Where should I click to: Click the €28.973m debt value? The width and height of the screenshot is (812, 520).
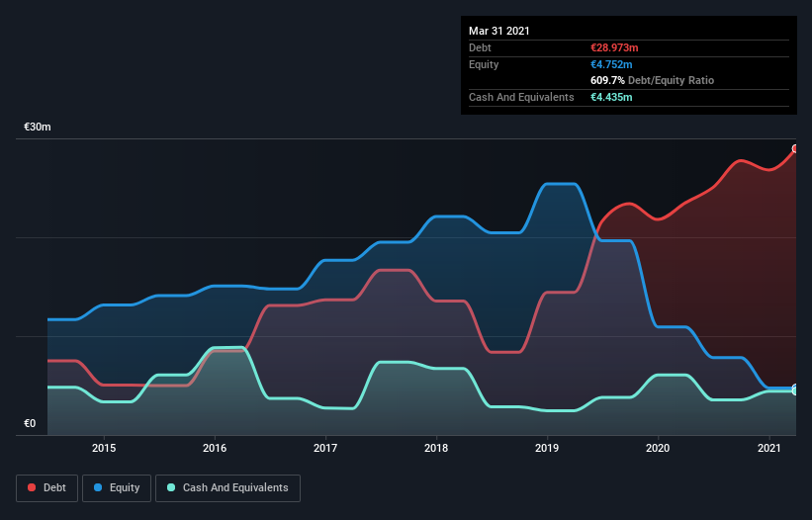point(614,47)
